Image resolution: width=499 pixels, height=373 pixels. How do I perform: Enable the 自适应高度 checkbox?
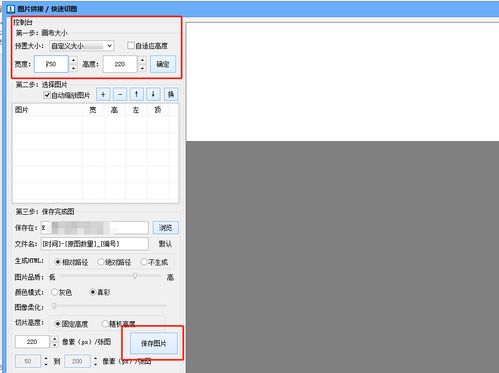click(x=131, y=45)
